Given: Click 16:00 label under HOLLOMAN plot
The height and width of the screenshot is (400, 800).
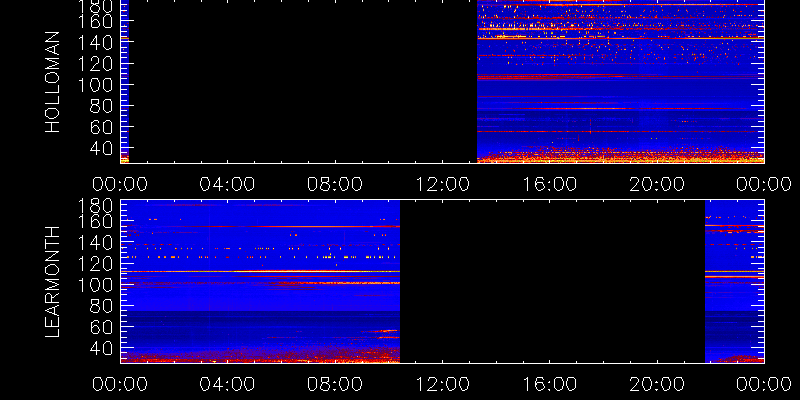Looking at the screenshot, I should pyautogui.click(x=549, y=184).
